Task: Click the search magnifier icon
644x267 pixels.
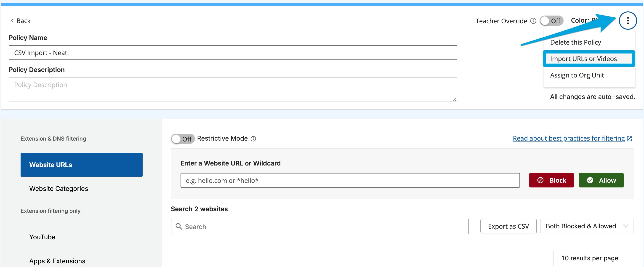Action: click(179, 226)
